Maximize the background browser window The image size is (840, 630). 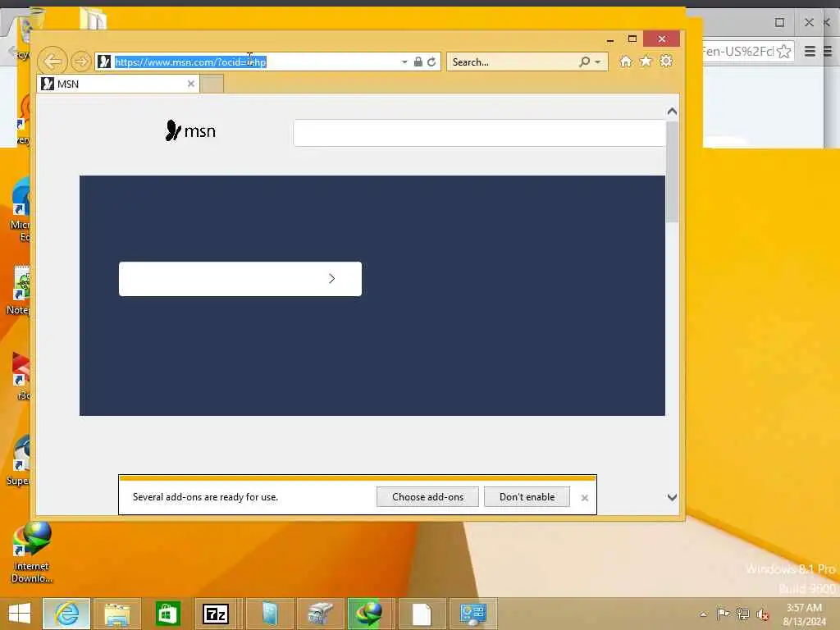point(779,22)
